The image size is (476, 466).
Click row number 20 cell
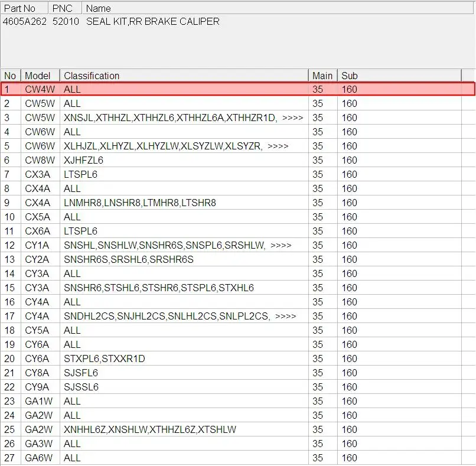(x=9, y=359)
